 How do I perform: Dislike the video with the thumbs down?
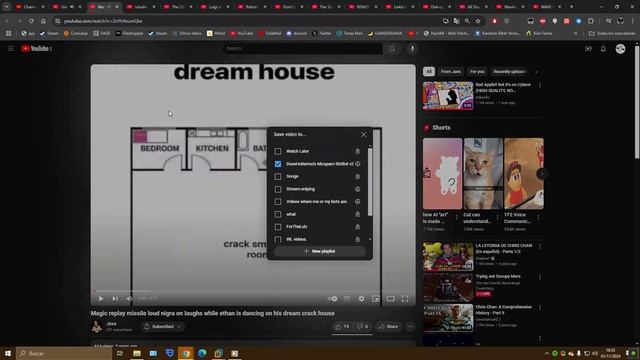point(362,327)
